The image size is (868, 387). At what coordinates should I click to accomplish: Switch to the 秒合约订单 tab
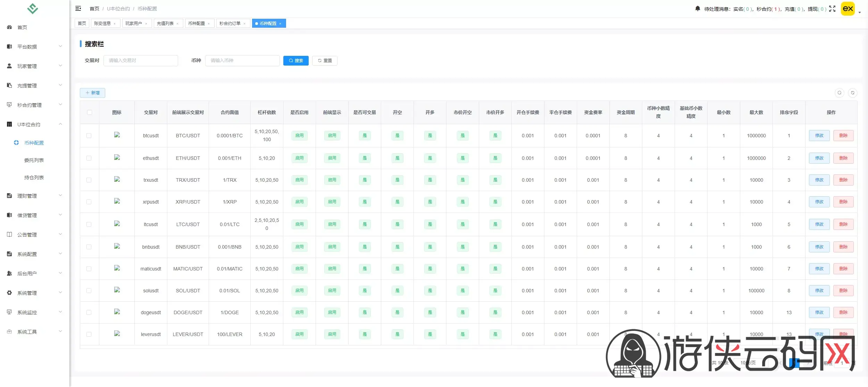click(230, 23)
